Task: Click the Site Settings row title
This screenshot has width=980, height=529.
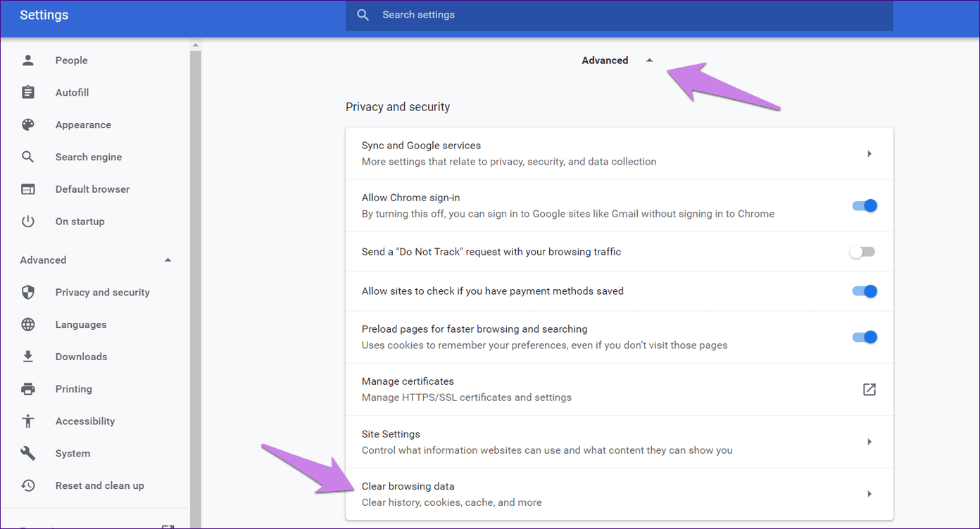Action: pos(391,434)
